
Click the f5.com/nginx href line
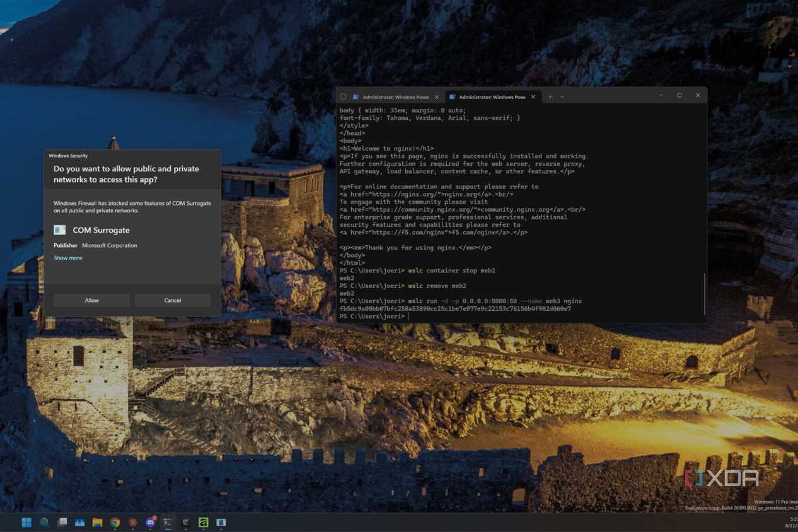point(434,233)
